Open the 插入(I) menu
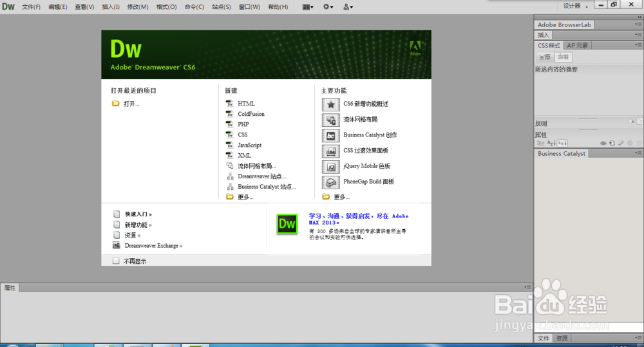 tap(111, 7)
